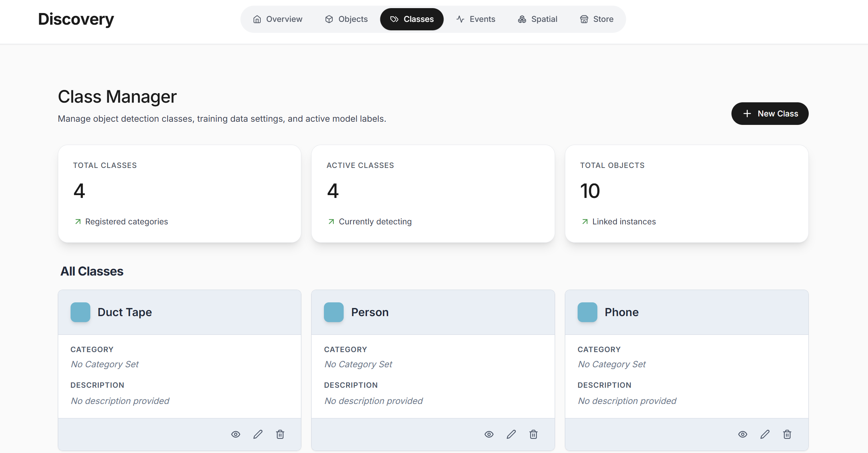Delete the Person class via trash icon
The height and width of the screenshot is (453, 868).
pyautogui.click(x=534, y=434)
